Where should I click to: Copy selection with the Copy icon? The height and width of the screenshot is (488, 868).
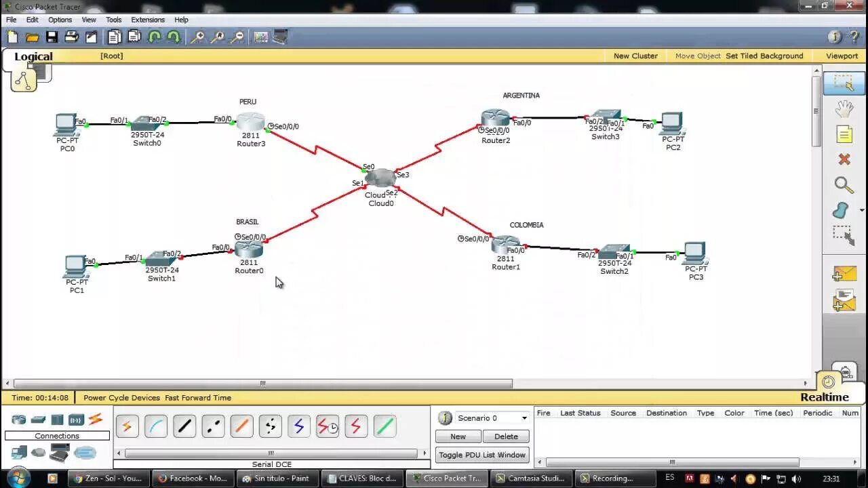click(x=114, y=37)
